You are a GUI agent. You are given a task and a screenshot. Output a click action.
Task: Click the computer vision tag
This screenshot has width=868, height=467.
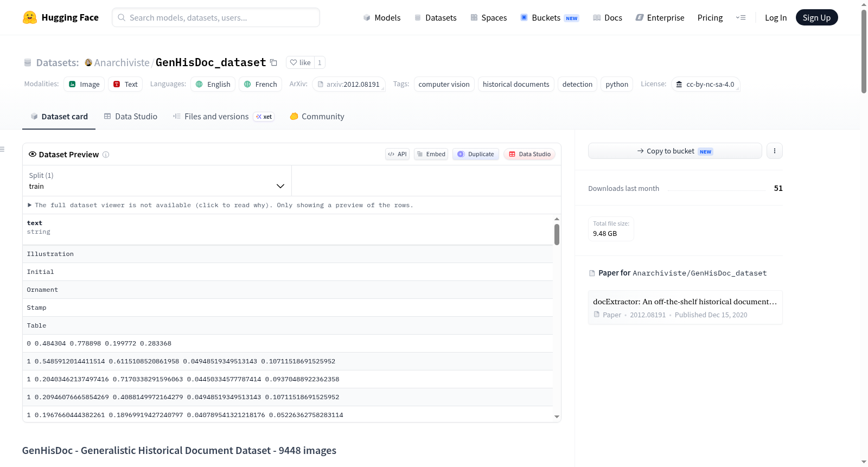tap(444, 84)
